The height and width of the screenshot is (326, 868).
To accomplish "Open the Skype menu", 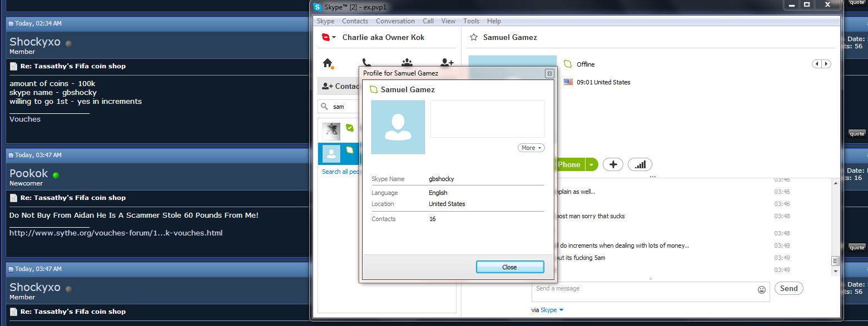I will [326, 21].
